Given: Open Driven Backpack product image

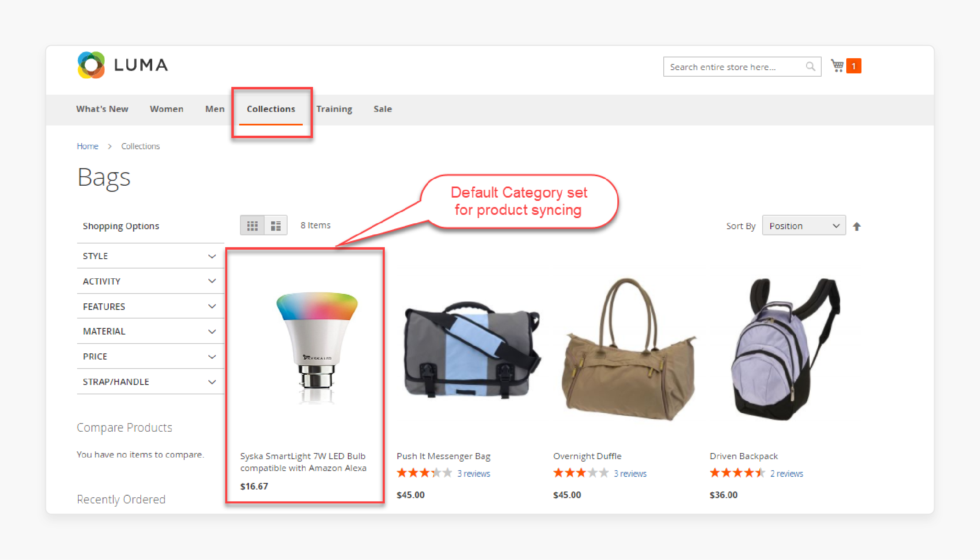Looking at the screenshot, I should point(786,349).
